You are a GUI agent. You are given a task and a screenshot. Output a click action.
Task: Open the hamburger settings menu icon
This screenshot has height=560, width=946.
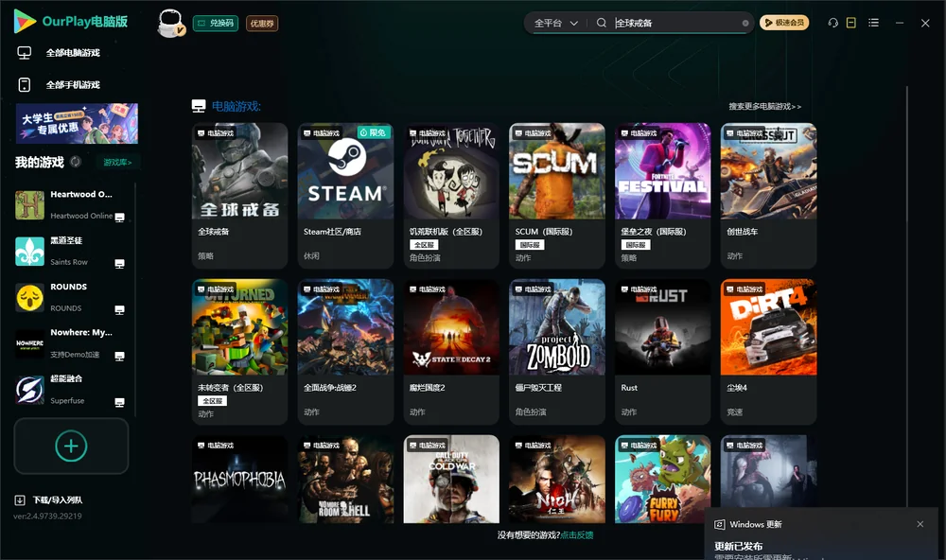[x=873, y=23]
